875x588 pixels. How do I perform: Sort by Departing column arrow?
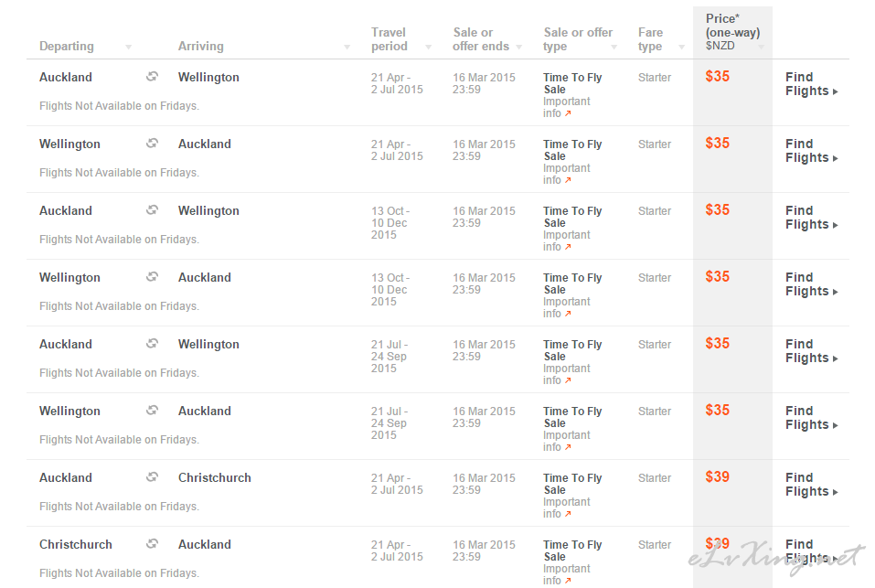coord(128,47)
